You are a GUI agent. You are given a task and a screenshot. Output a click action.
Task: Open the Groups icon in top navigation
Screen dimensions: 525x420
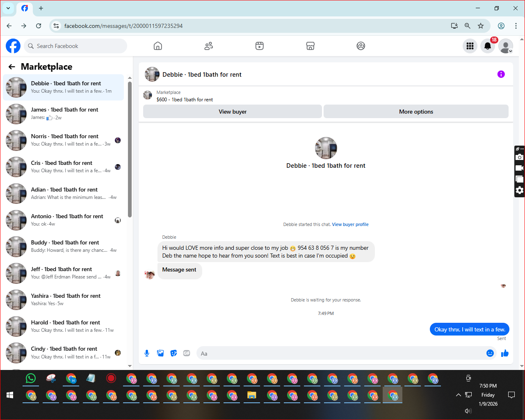361,46
